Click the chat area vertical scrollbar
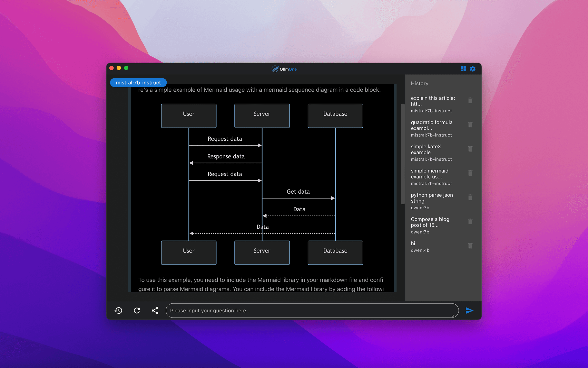The height and width of the screenshot is (368, 588). 402,154
